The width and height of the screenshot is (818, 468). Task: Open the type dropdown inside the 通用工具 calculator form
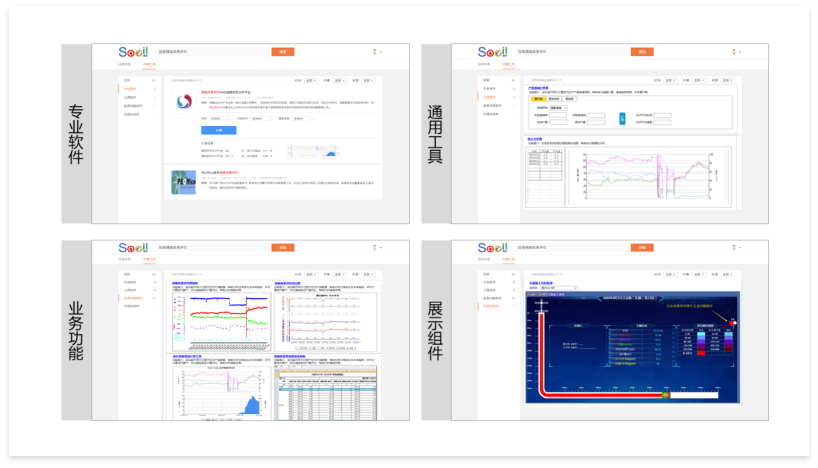tap(558, 107)
